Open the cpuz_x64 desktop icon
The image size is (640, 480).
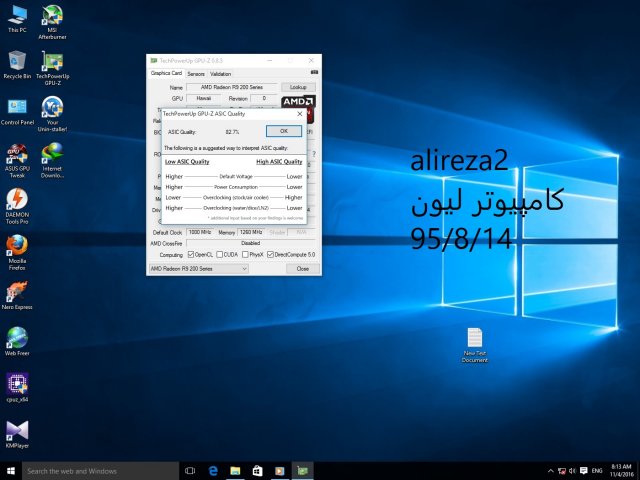tap(17, 383)
